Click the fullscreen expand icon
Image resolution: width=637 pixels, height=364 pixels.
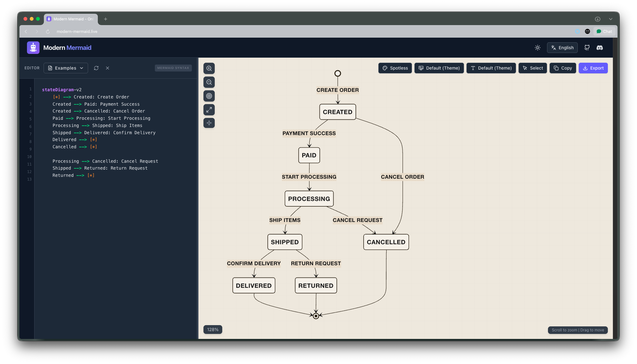pyautogui.click(x=209, y=110)
